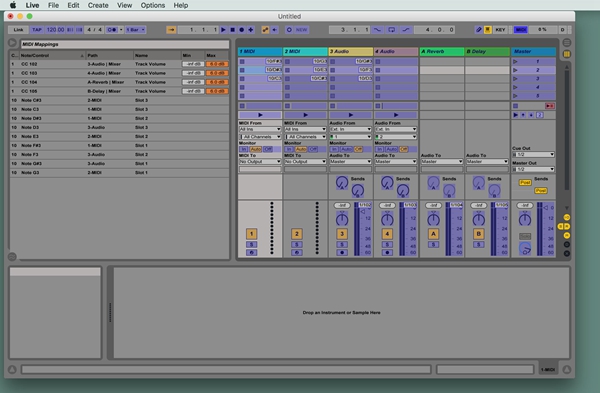Toggle KEY Map Mode switch
Screen dimensions: 600x393
coord(500,29)
